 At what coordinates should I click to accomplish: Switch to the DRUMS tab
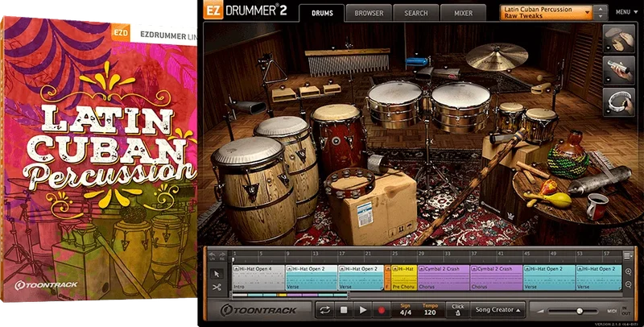tap(322, 13)
